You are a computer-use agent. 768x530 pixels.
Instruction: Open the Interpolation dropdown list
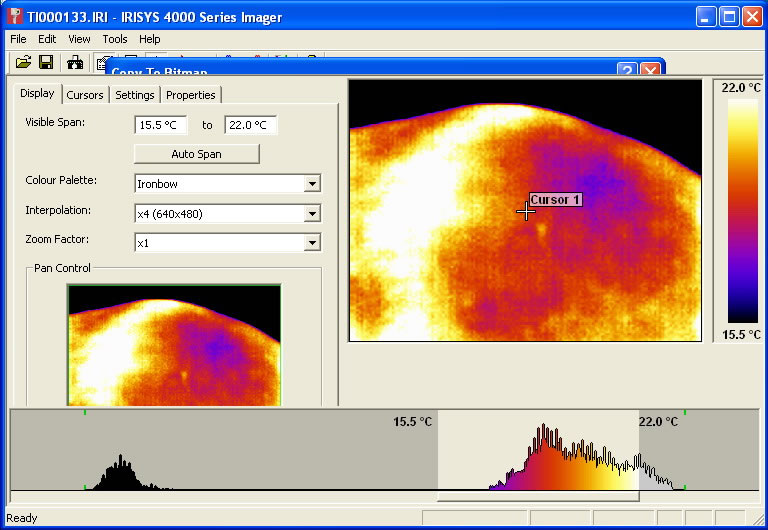pyautogui.click(x=312, y=214)
